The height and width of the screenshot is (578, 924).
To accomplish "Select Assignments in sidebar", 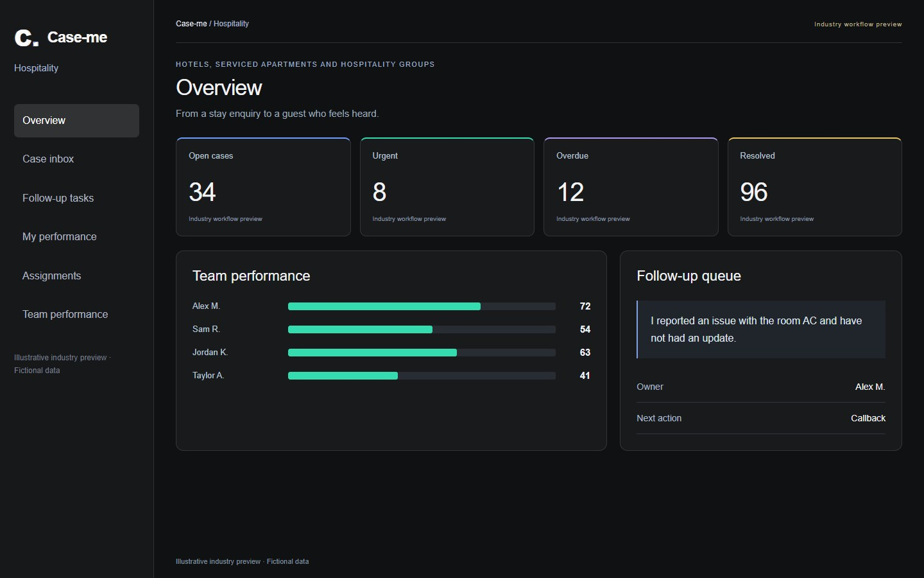I will coord(76,276).
